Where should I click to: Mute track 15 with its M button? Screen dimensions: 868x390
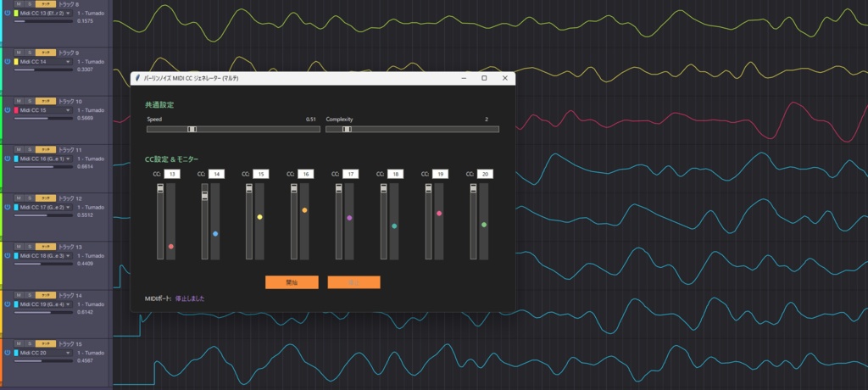[19, 344]
